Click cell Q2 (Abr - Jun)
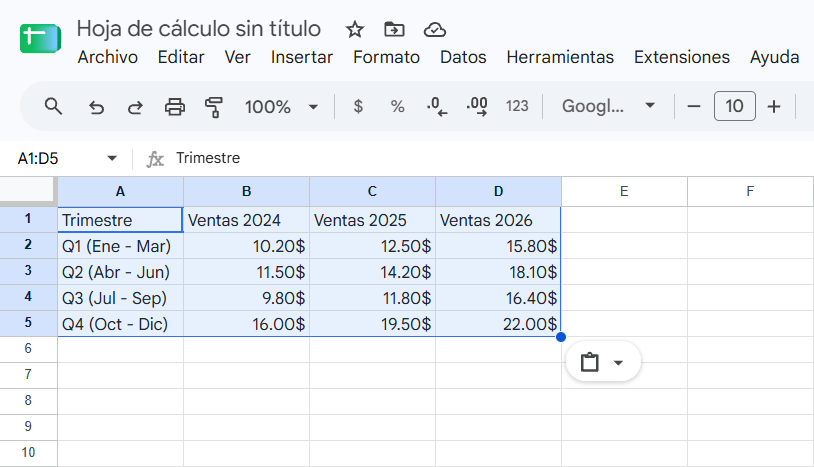The width and height of the screenshot is (814, 467). (120, 271)
